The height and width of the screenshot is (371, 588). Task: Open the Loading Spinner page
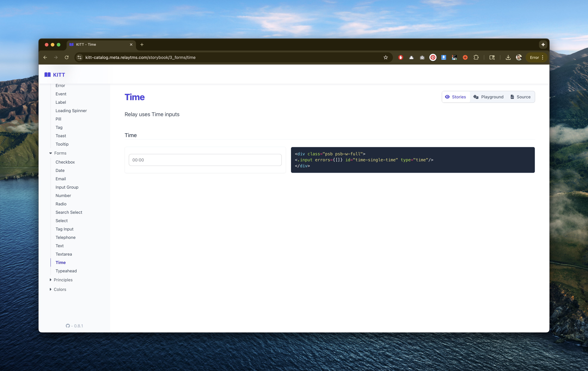[71, 111]
